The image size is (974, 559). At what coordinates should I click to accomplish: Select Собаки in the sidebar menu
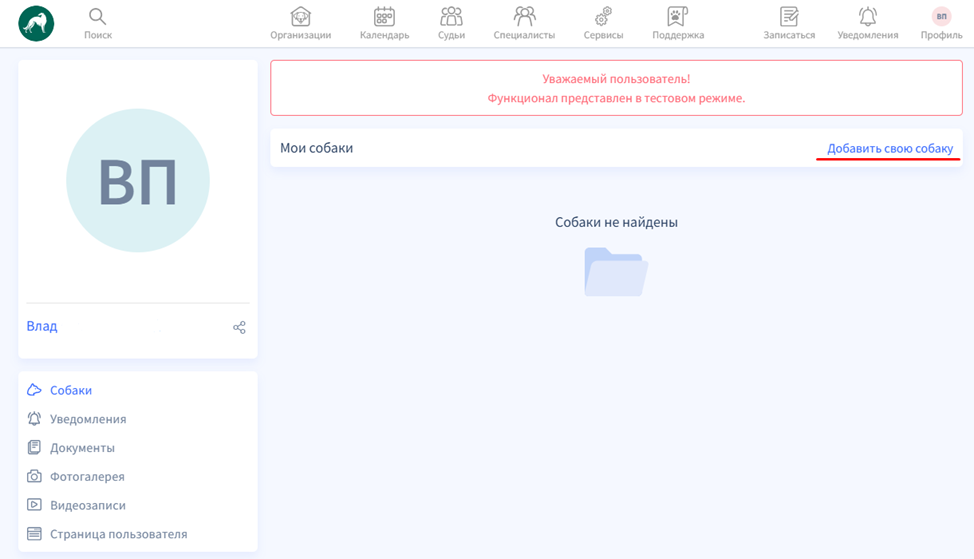(x=70, y=390)
